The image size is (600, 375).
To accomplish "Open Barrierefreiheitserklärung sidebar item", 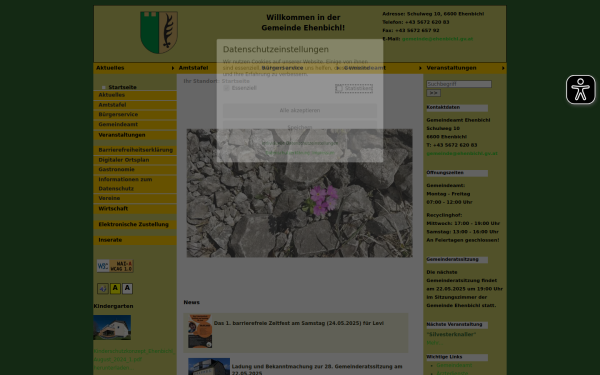I will pyautogui.click(x=135, y=150).
